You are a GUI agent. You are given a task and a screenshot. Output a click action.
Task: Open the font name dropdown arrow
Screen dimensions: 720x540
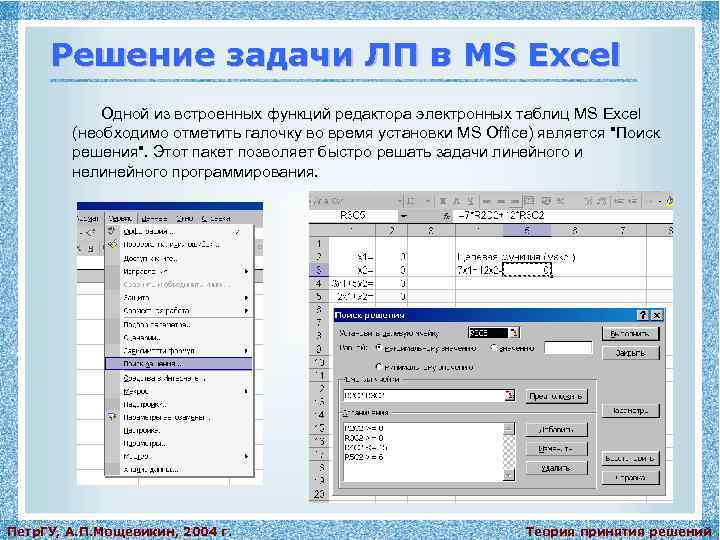pos(399,201)
